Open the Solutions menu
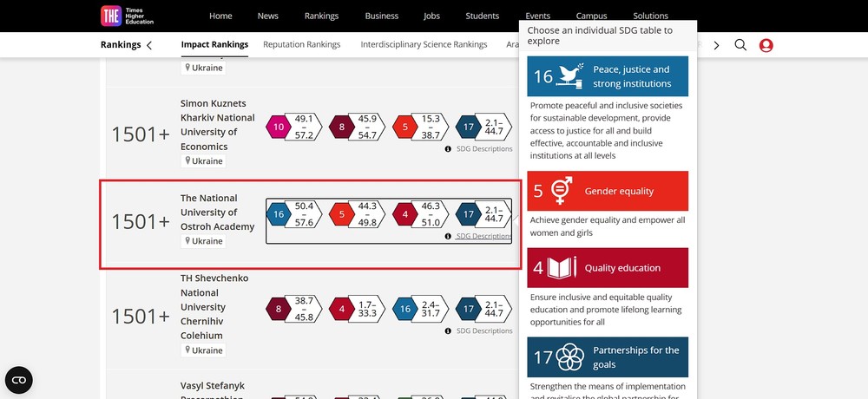The width and height of the screenshot is (868, 399). pyautogui.click(x=650, y=16)
